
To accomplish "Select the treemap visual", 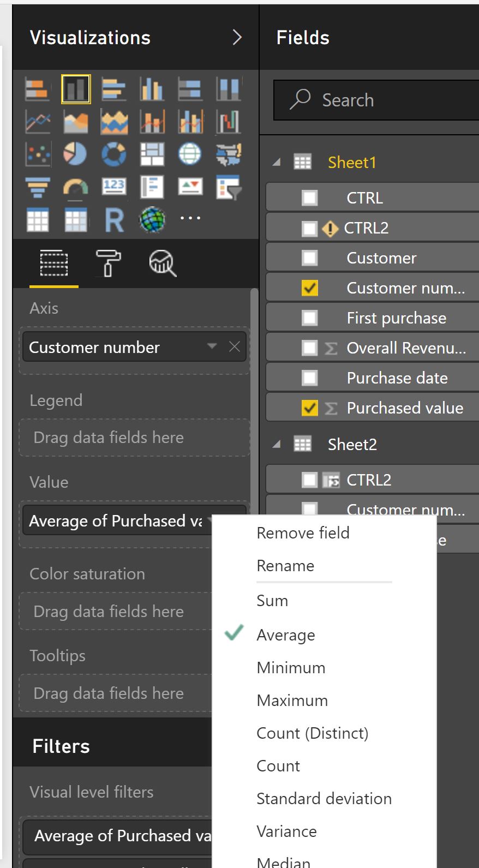I will click(152, 154).
